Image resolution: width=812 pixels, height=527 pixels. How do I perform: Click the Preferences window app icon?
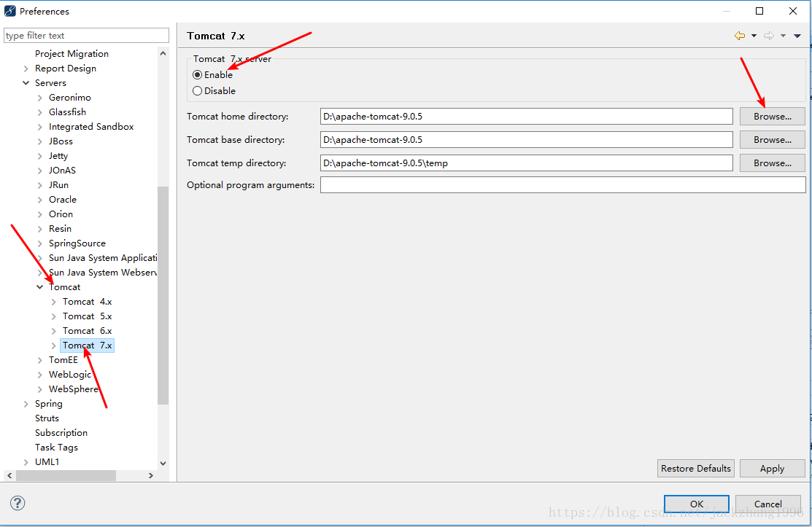point(9,11)
